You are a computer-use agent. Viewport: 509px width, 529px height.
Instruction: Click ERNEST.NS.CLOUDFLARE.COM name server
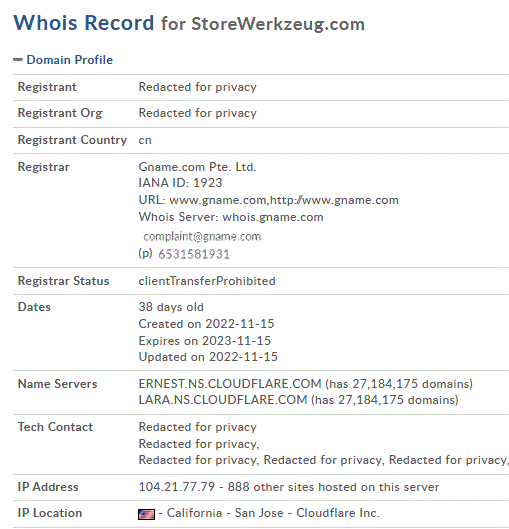230,384
